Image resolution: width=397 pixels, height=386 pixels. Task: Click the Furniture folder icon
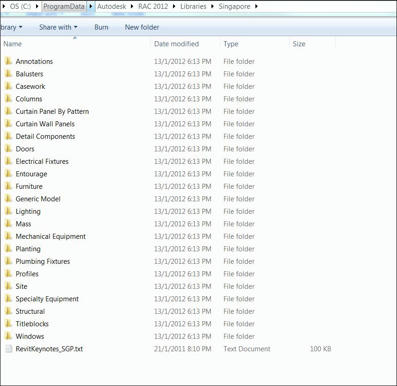[x=8, y=186]
